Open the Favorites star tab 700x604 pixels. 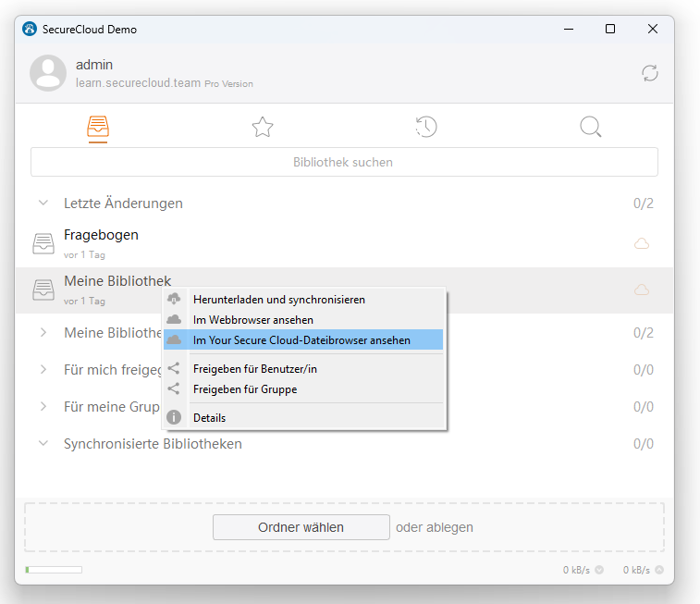[x=263, y=127]
